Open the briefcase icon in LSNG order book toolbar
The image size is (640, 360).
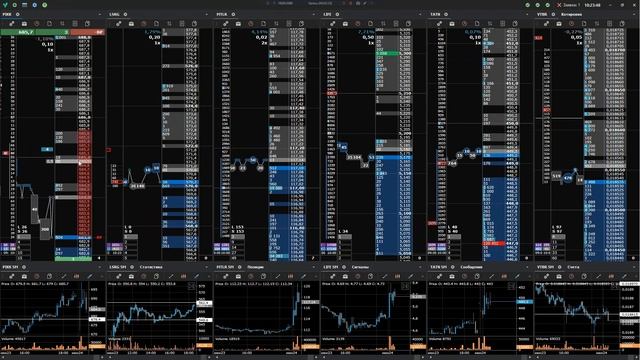click(131, 24)
